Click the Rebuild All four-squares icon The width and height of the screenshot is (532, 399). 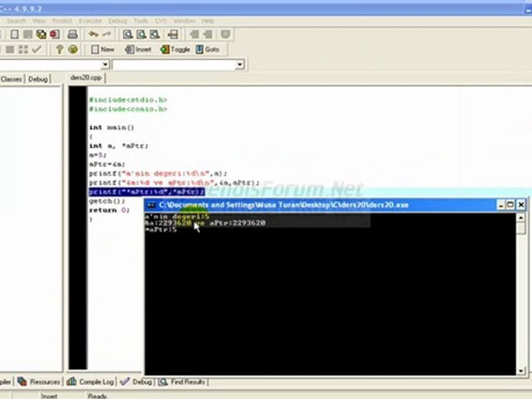click(23, 49)
